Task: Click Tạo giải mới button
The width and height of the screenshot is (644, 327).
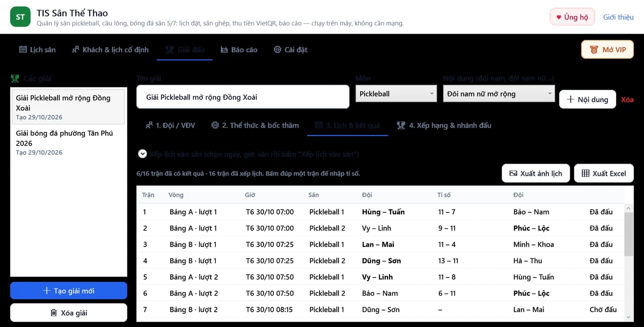Action: [68, 290]
